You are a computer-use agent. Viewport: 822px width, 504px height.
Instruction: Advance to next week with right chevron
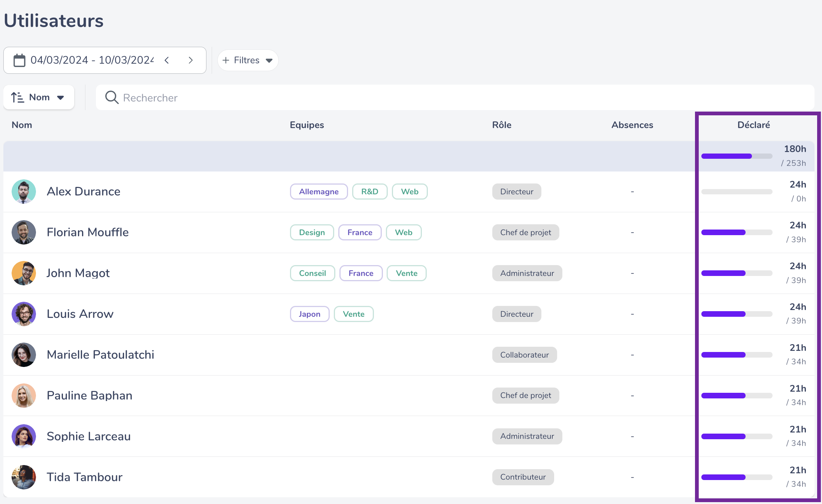coord(191,60)
